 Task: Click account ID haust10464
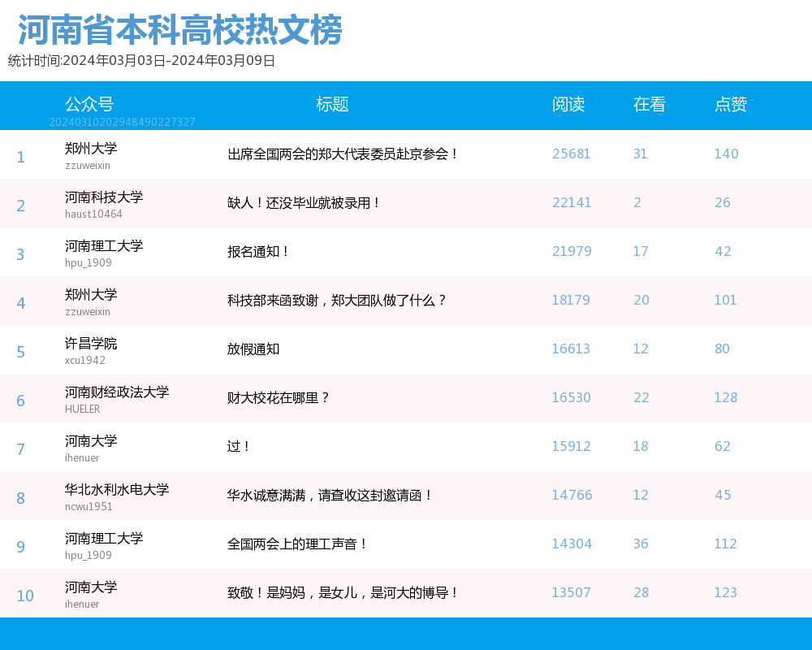(x=93, y=214)
